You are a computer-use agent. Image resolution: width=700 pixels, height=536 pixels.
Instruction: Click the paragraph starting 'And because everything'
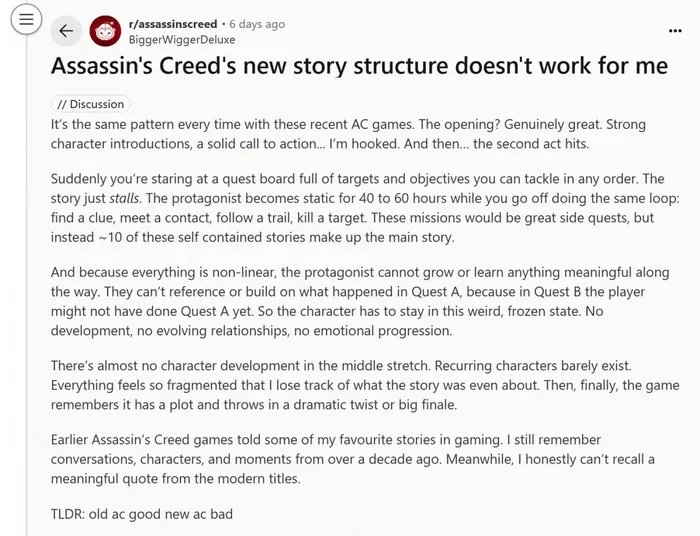coord(360,301)
